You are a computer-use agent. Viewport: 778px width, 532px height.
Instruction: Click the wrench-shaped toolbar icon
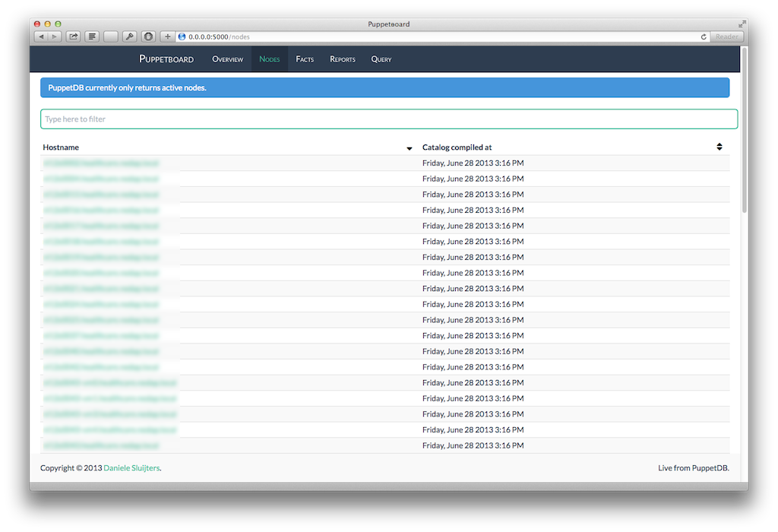tap(129, 36)
